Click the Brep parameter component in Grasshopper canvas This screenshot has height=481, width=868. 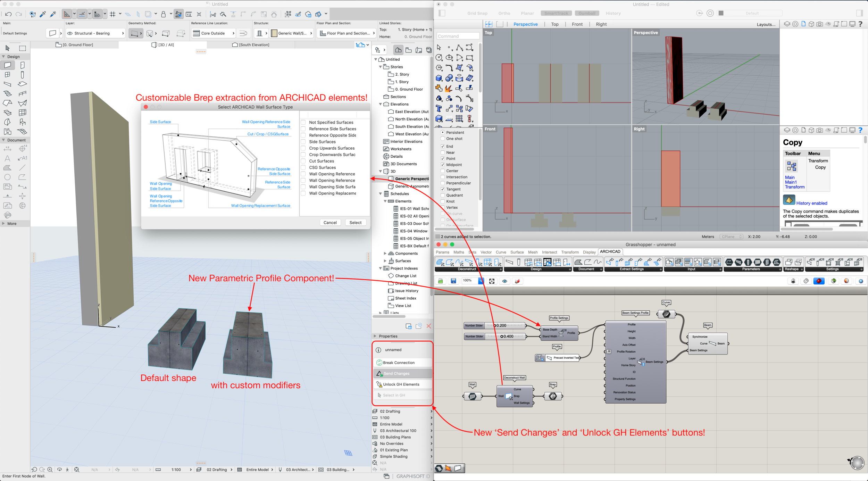point(553,396)
